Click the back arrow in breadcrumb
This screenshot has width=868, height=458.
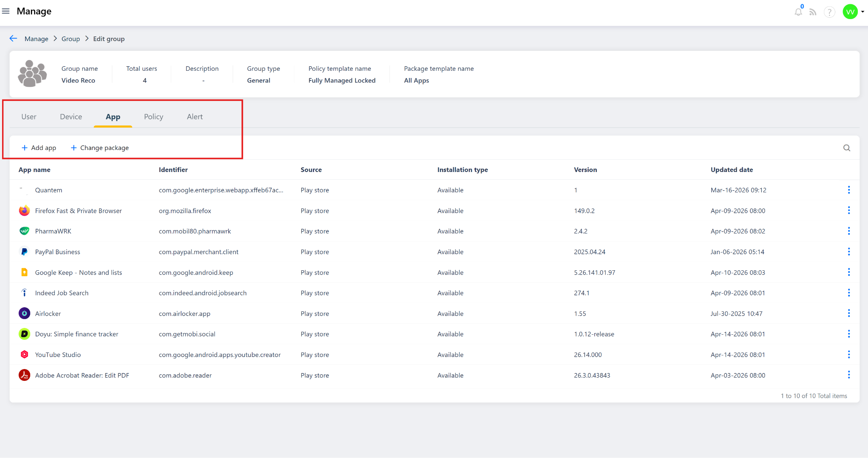tap(13, 39)
